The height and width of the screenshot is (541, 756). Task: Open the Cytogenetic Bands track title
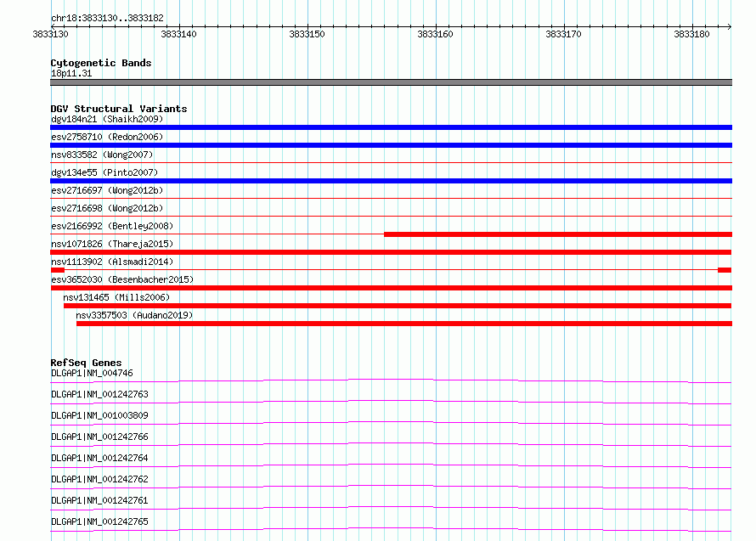[101, 63]
